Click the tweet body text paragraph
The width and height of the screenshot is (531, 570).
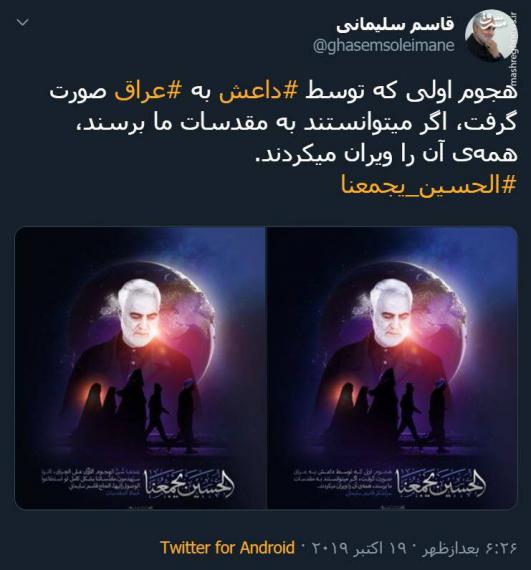coord(283,124)
